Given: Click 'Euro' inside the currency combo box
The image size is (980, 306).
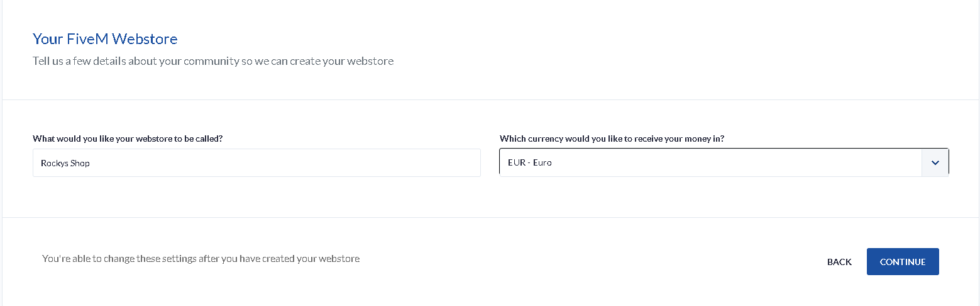Looking at the screenshot, I should [x=542, y=162].
